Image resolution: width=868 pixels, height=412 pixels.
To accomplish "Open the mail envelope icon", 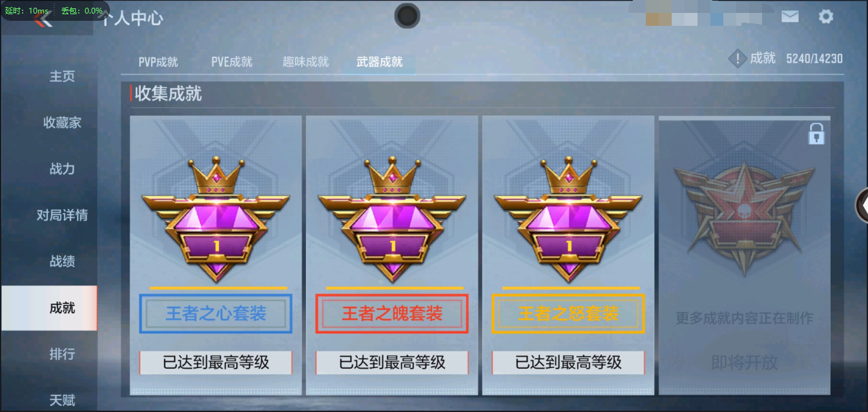I will [790, 17].
